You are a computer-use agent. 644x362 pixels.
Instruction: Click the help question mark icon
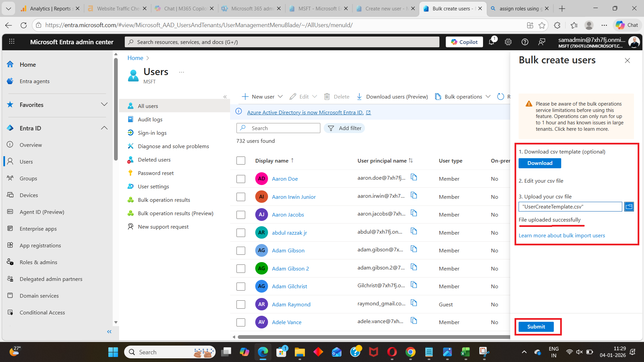[525, 42]
